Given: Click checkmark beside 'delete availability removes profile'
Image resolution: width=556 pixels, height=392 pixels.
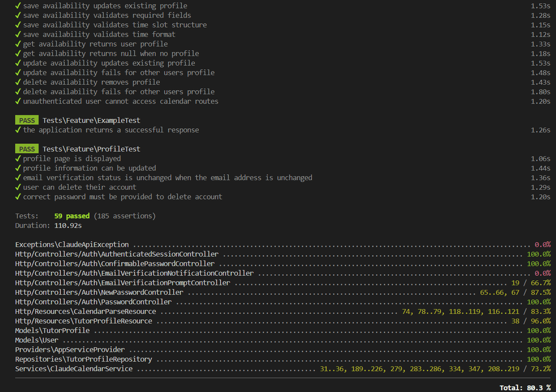Looking at the screenshot, I should point(18,83).
